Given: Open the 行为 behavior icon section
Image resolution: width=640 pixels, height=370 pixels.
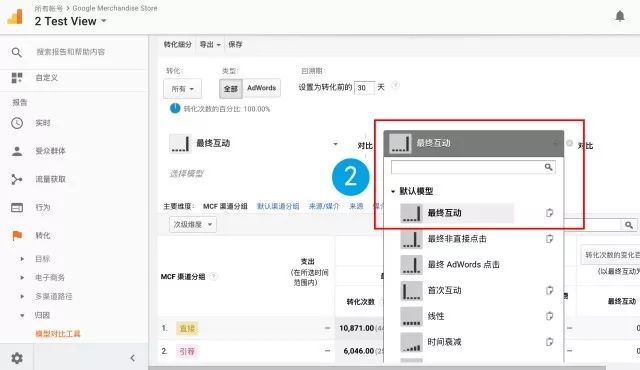Looking at the screenshot, I should coord(17,207).
